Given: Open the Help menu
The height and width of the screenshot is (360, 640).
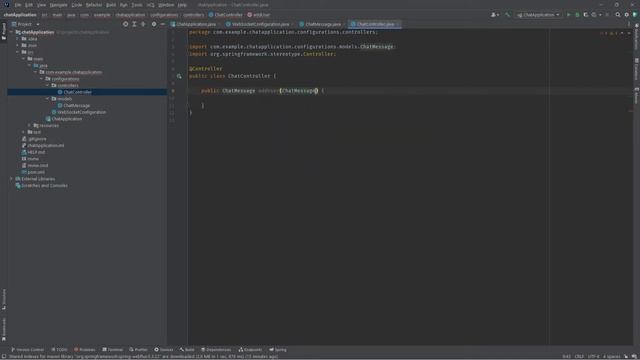Looking at the screenshot, I should (x=182, y=5).
